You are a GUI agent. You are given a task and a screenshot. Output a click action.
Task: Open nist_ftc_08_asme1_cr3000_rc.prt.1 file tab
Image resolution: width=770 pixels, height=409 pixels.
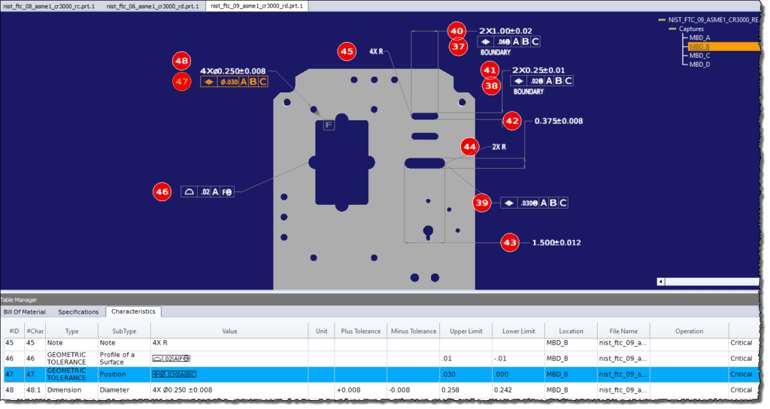(49, 6)
